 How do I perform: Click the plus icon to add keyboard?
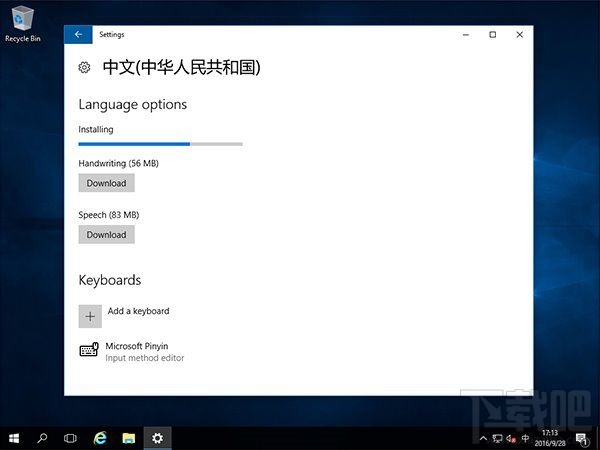coord(90,316)
